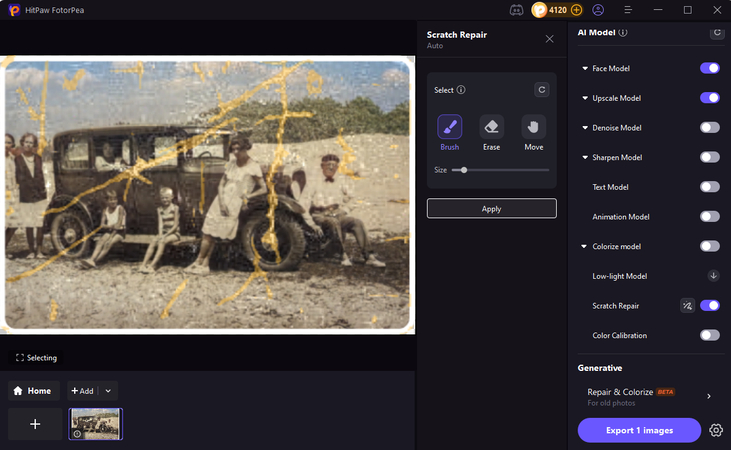Expand Colorize model options arrow
Screen dimensions: 731x450
click(x=584, y=246)
